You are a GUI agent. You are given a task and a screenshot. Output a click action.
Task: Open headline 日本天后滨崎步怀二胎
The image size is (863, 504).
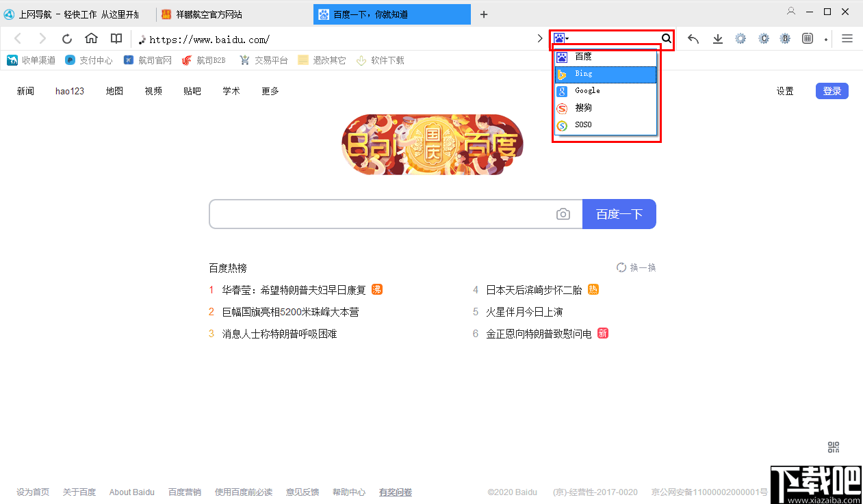click(534, 290)
